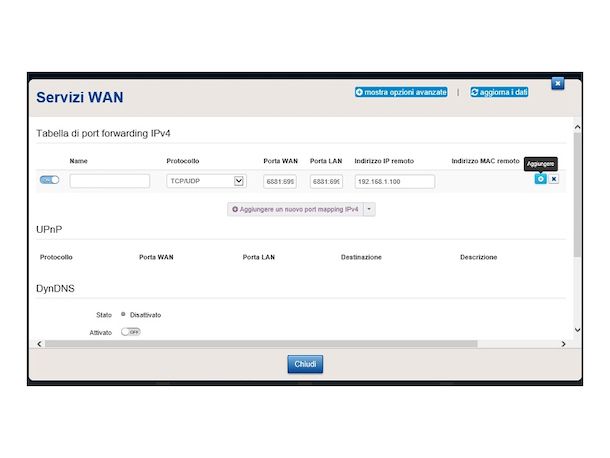Click the vertical scrollbar down arrow

(x=576, y=329)
